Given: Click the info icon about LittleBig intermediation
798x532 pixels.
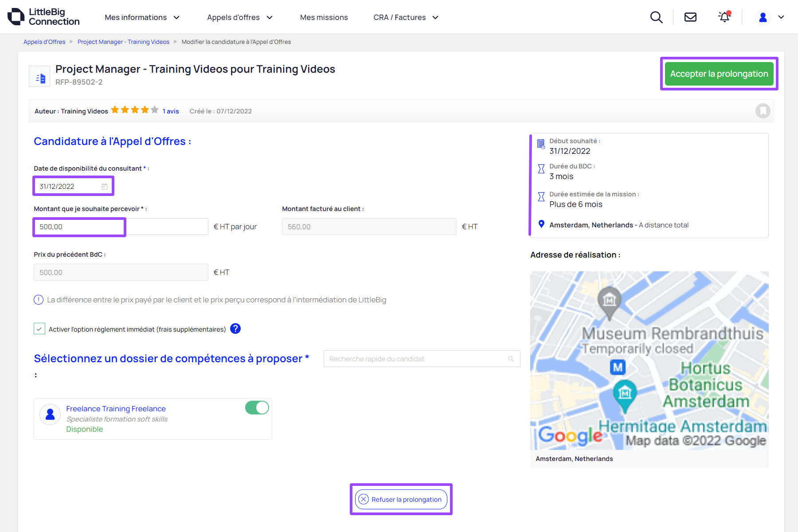Looking at the screenshot, I should pyautogui.click(x=39, y=300).
